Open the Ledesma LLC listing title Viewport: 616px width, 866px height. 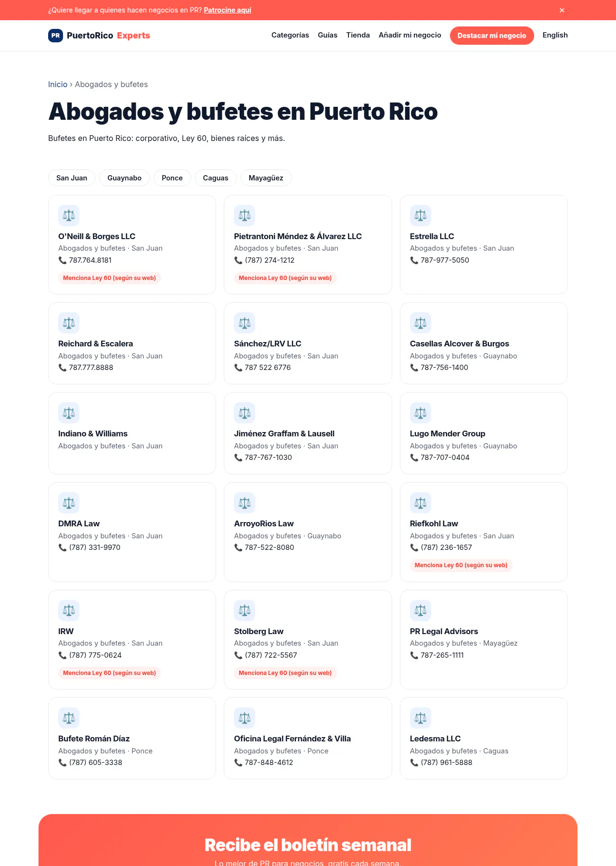pyautogui.click(x=436, y=739)
